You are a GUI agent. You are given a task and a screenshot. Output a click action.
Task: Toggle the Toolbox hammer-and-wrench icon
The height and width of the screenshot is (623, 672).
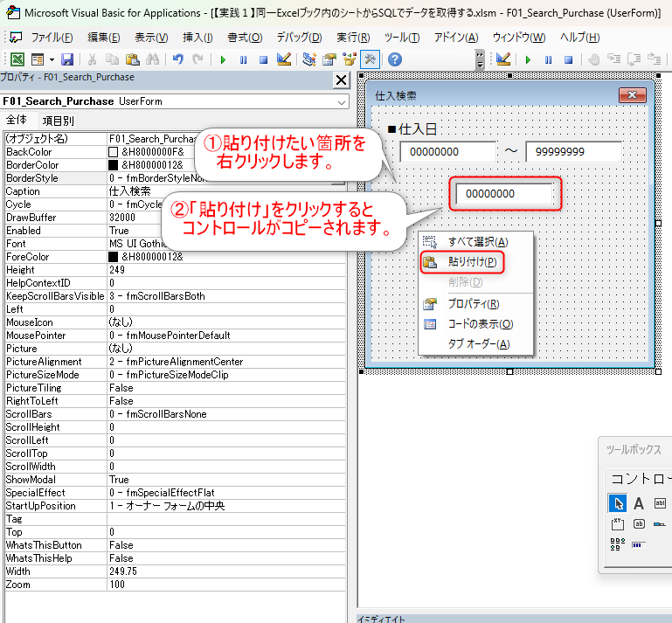point(370,59)
